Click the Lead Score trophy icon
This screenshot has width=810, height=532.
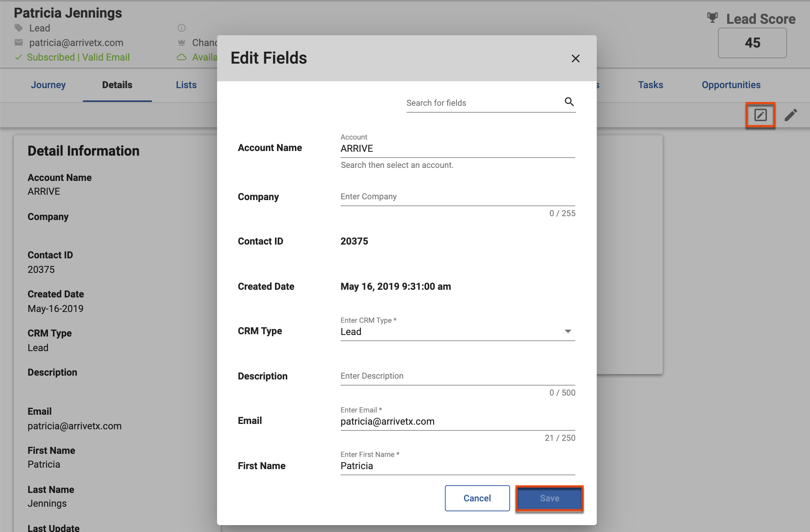[x=712, y=18]
